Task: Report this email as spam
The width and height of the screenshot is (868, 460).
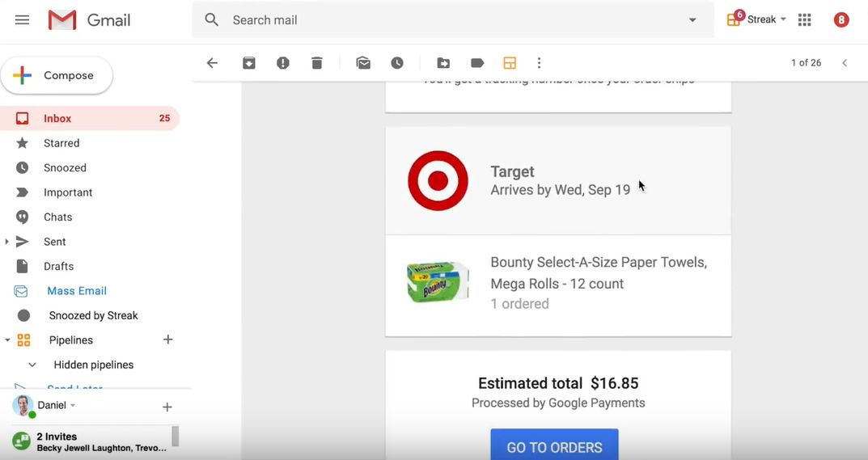Action: [283, 62]
